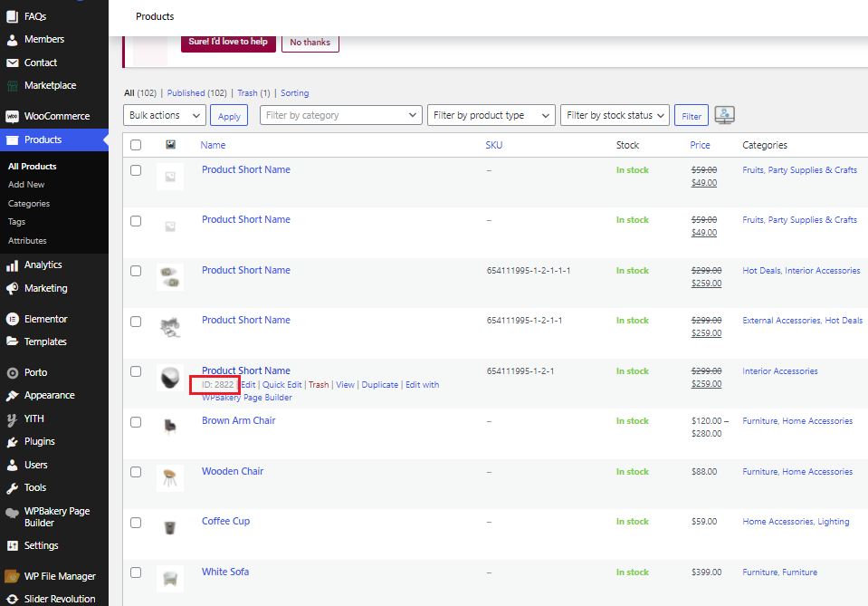This screenshot has height=606, width=868.
Task: Open Tags submenu item
Action: pos(16,222)
